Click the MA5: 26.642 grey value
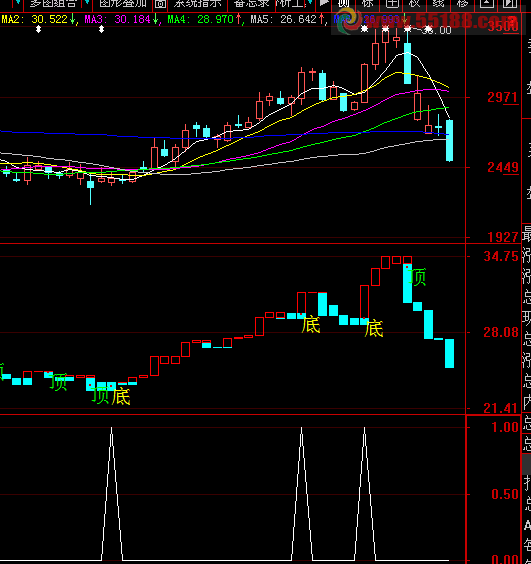The height and width of the screenshot is (564, 531). (283, 19)
